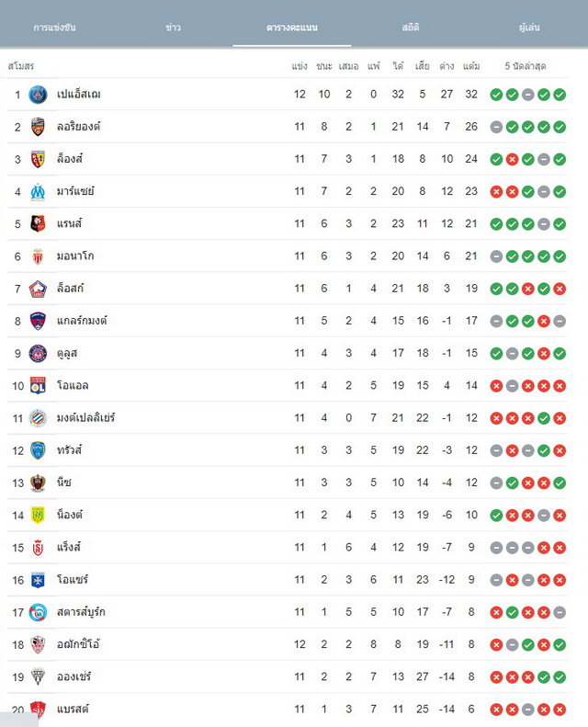Switch to the ผู้เล่น tab

point(529,28)
